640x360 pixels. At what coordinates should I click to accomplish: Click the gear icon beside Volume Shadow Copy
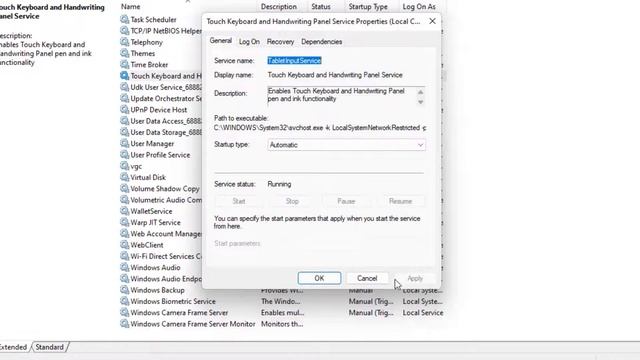point(124,188)
